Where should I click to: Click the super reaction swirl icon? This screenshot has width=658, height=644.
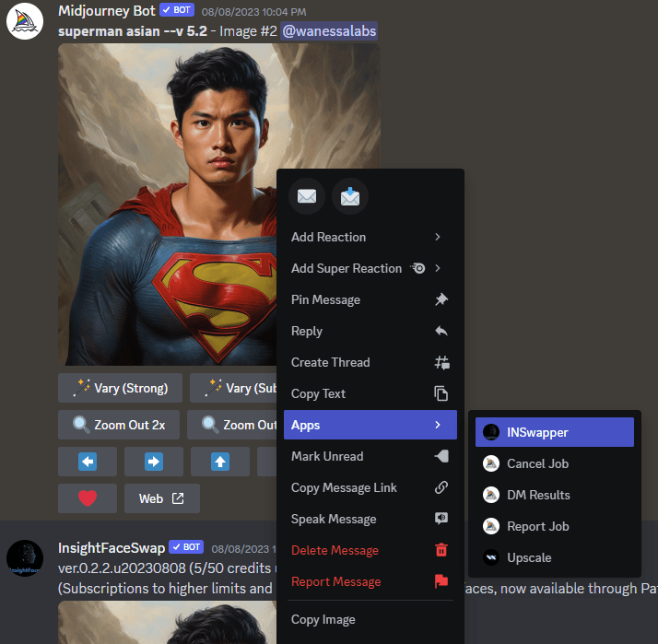coord(418,268)
